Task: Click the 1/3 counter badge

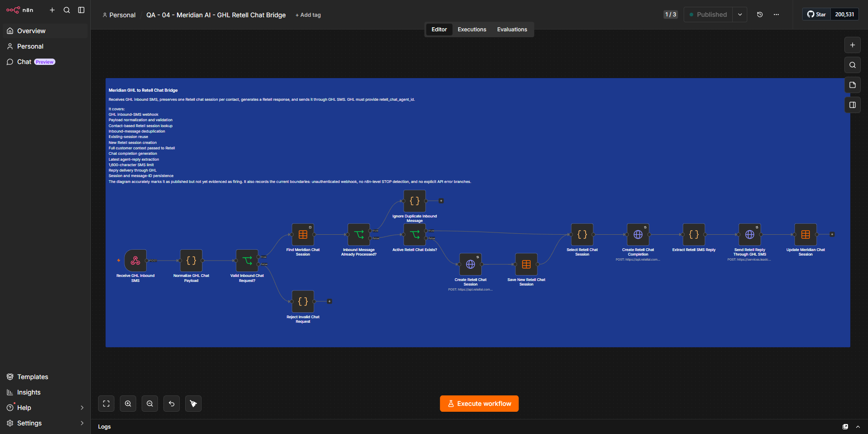Action: (x=671, y=15)
